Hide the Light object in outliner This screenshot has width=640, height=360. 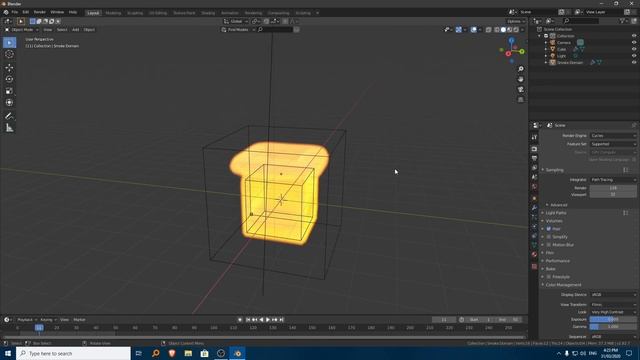(634, 56)
